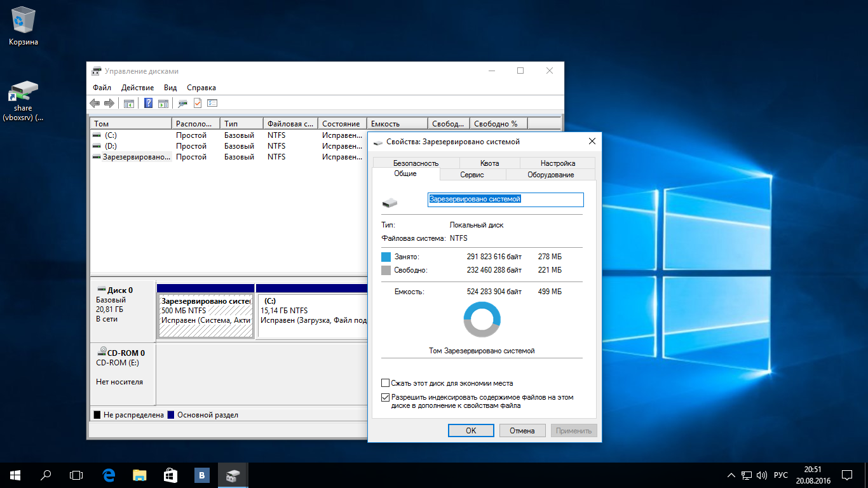Viewport: 868px width, 488px height.
Task: Open File Explorer from the taskbar
Action: pyautogui.click(x=139, y=475)
